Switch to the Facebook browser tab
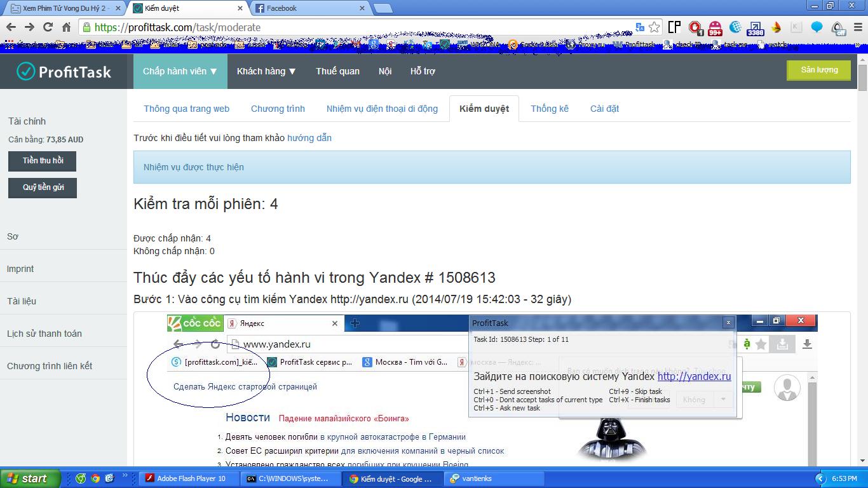The width and height of the screenshot is (868, 488). click(308, 8)
